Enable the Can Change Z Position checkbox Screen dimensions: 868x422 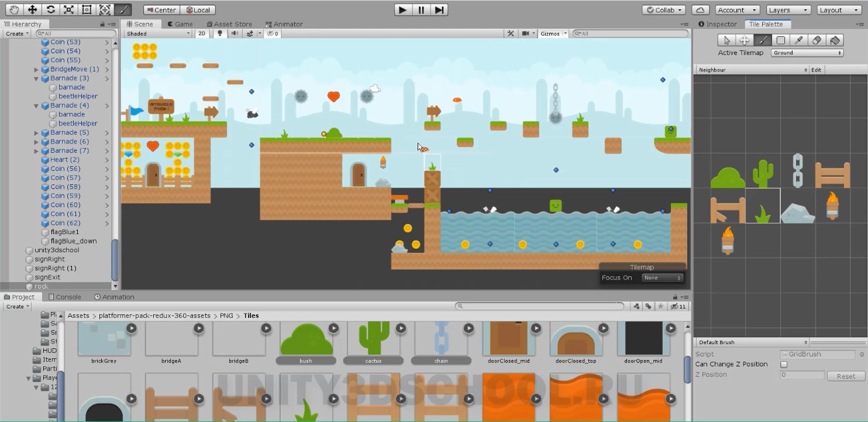pyautogui.click(x=784, y=365)
